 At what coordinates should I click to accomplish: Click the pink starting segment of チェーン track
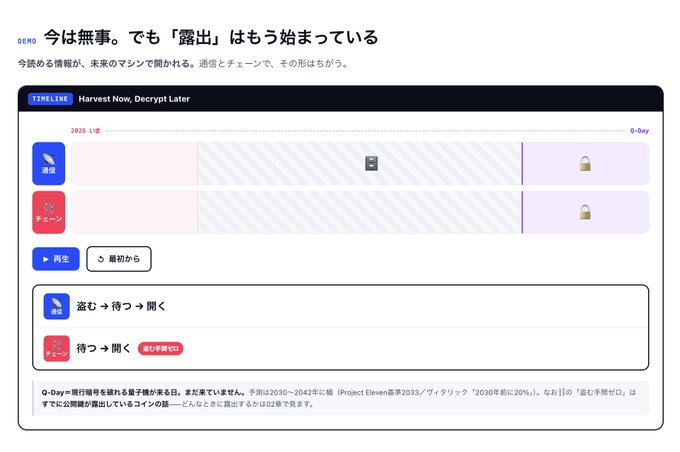point(134,213)
